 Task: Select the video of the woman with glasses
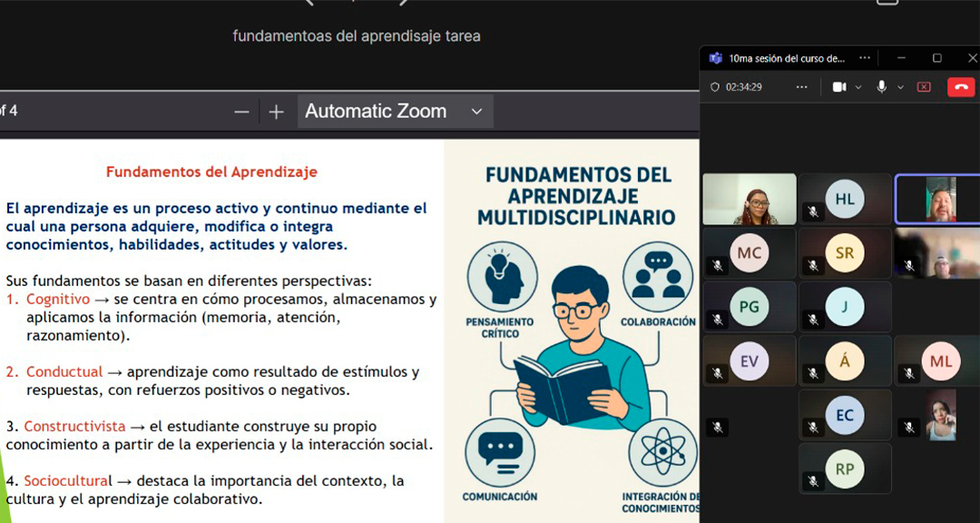point(750,199)
